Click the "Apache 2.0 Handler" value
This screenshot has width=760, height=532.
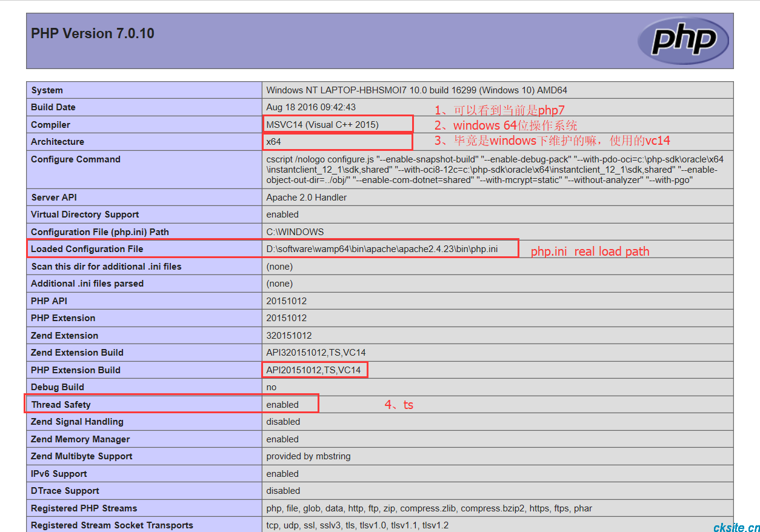click(x=307, y=198)
